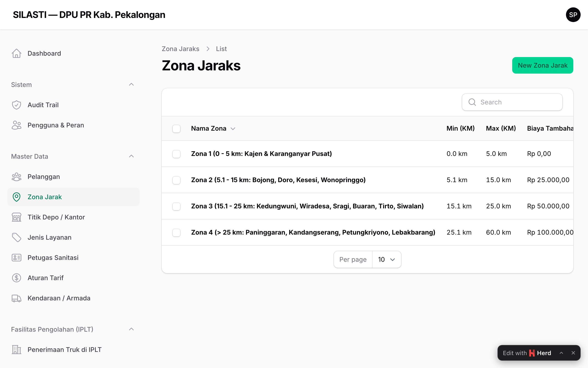Open the Per page dropdown
This screenshot has width=588, height=368.
coord(386,259)
